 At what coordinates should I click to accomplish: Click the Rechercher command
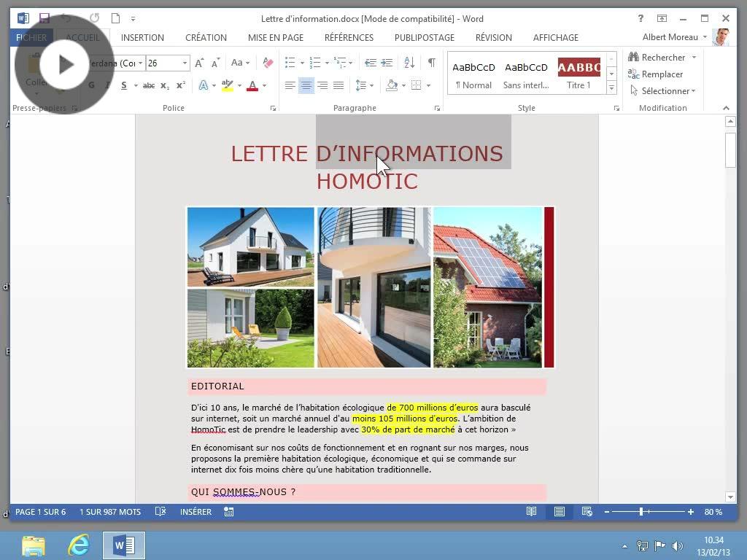coord(659,57)
